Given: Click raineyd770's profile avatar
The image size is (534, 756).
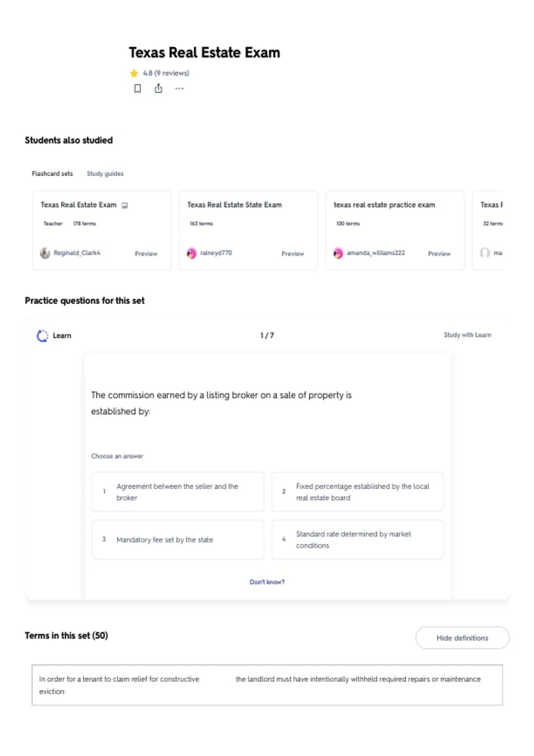Looking at the screenshot, I should click(x=191, y=253).
